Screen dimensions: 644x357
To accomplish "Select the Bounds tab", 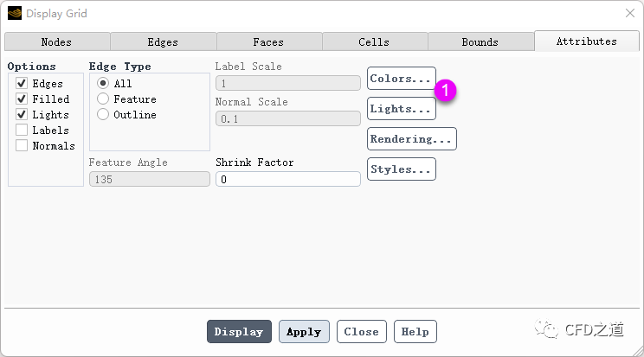I will [x=480, y=41].
